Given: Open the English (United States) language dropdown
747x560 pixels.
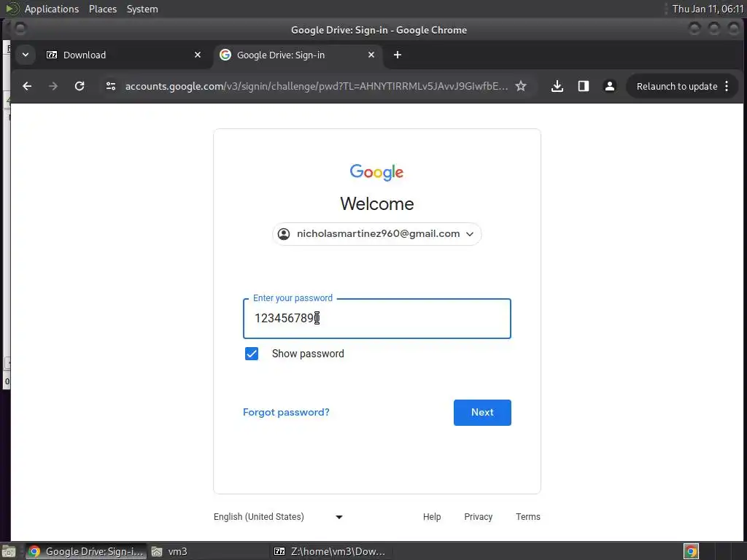Looking at the screenshot, I should click(x=278, y=517).
